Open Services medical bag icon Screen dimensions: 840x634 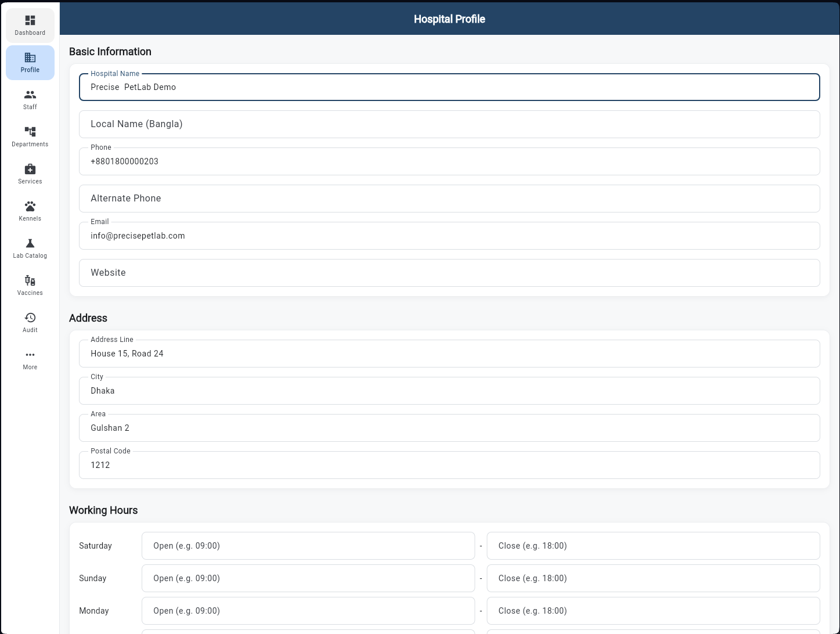(x=30, y=170)
